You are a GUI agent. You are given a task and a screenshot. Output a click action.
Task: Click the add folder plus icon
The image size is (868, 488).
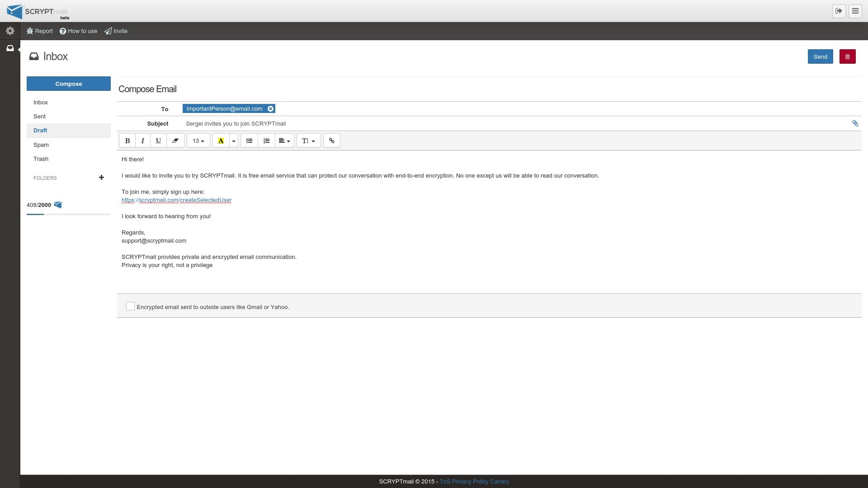click(101, 178)
